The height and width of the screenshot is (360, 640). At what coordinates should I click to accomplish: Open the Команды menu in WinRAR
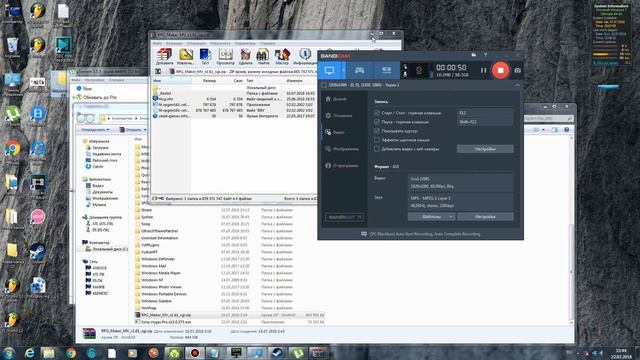174,43
